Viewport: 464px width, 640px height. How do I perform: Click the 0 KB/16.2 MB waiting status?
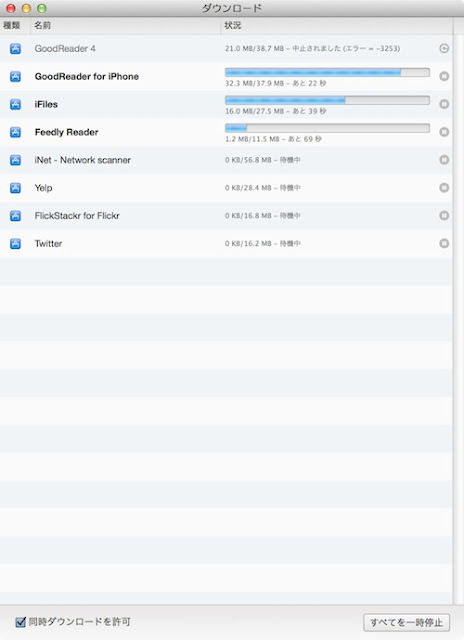point(263,243)
